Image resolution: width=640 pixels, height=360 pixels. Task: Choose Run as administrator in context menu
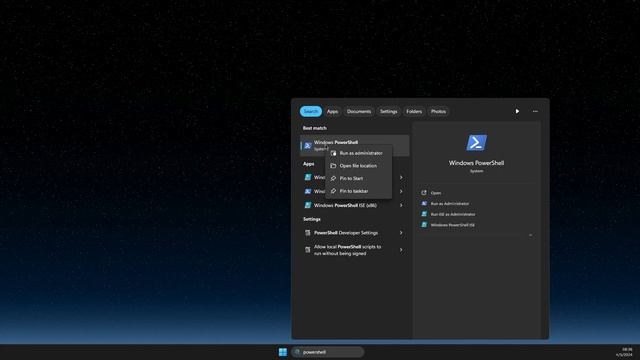[x=359, y=153]
